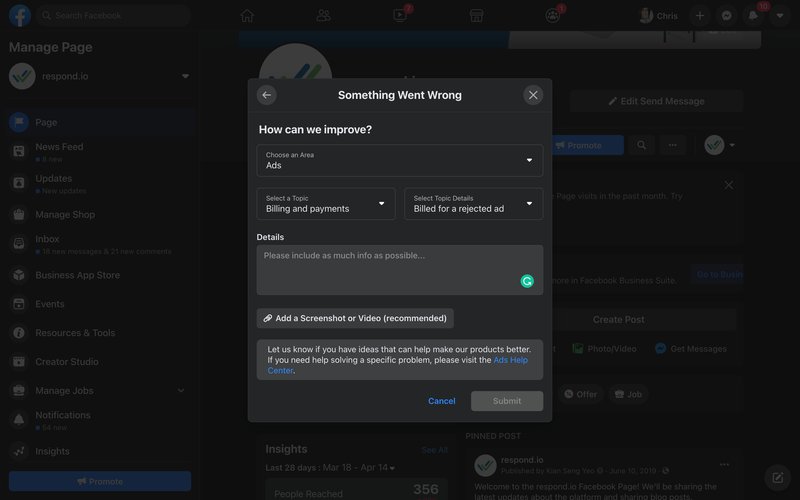
Task: Open Messenger from the top bar
Action: 727,15
